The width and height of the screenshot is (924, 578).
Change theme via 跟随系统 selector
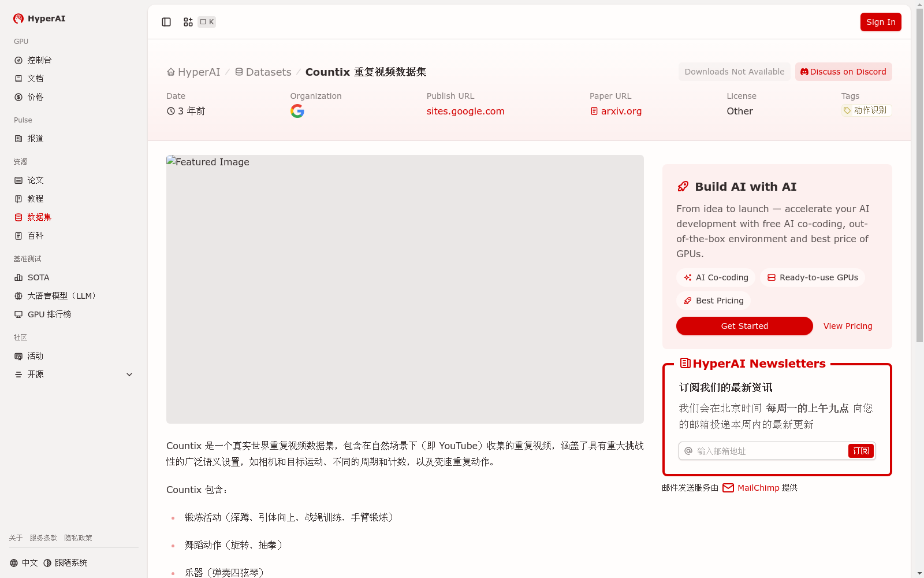[x=65, y=563]
